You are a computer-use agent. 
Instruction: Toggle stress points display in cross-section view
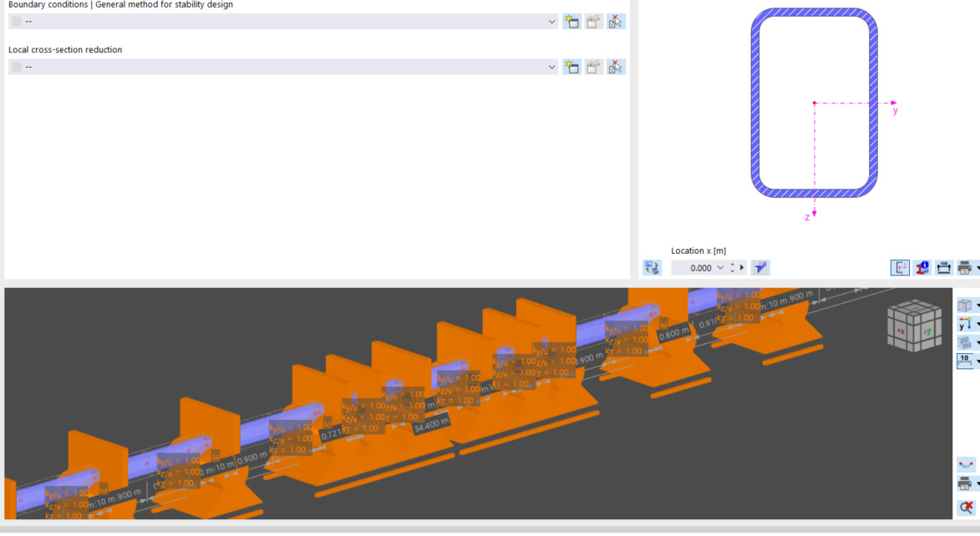[900, 268]
